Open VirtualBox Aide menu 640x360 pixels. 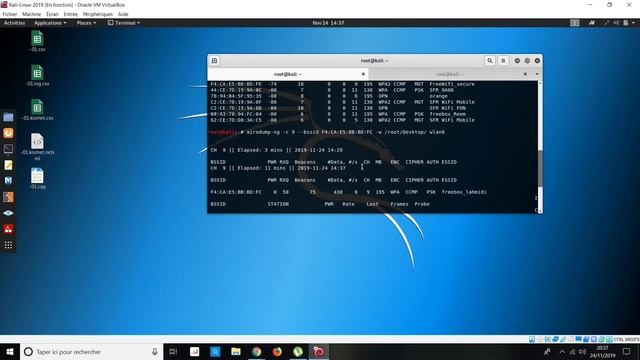123,14
